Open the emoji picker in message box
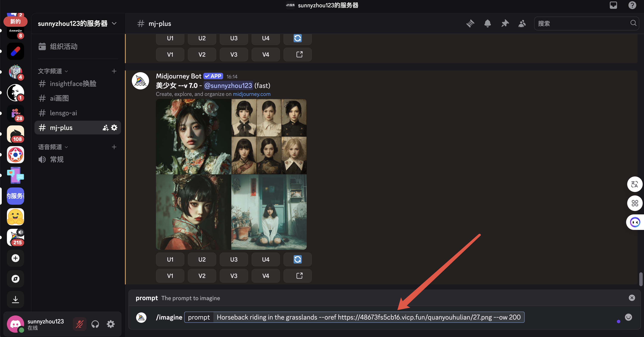Viewport: 644px width, 337px height. point(628,317)
